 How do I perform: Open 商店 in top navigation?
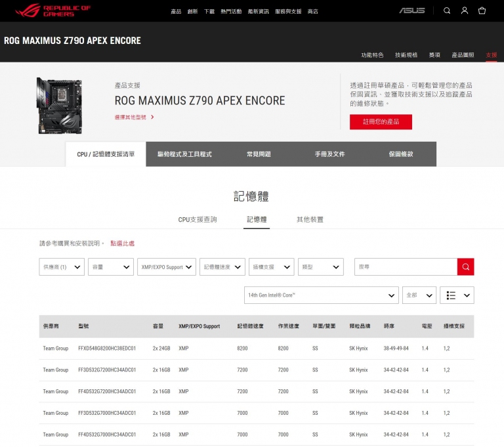pyautogui.click(x=313, y=12)
